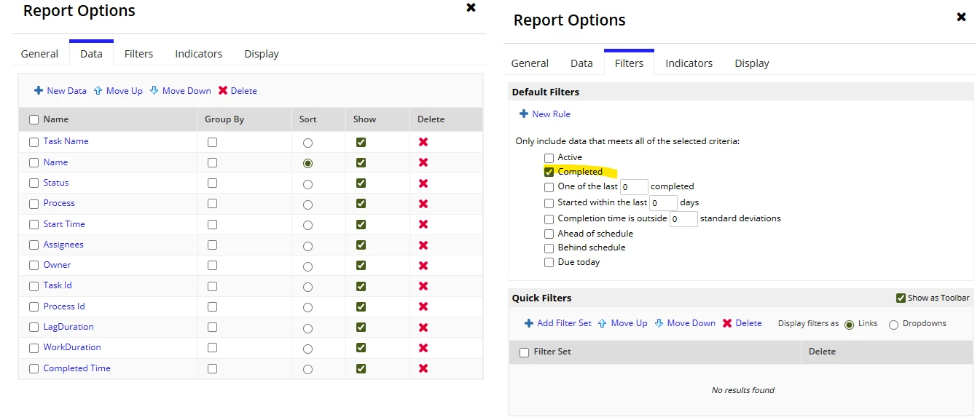980x420 pixels.
Task: Check the Ahead of schedule filter
Action: point(549,234)
